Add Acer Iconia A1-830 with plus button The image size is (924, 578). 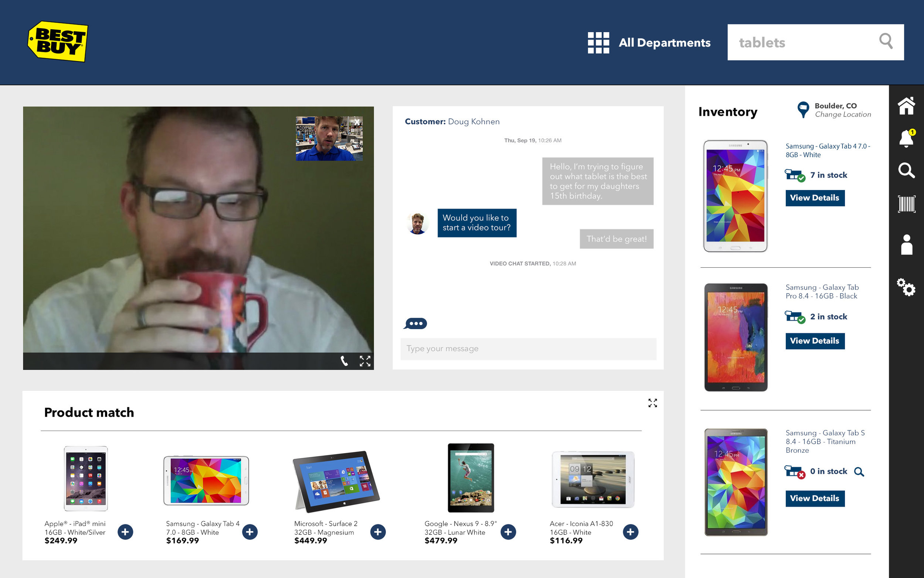pos(630,532)
